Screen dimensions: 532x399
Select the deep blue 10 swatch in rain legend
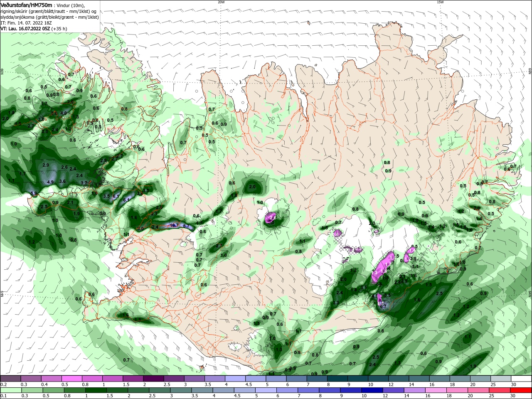coord(372,390)
